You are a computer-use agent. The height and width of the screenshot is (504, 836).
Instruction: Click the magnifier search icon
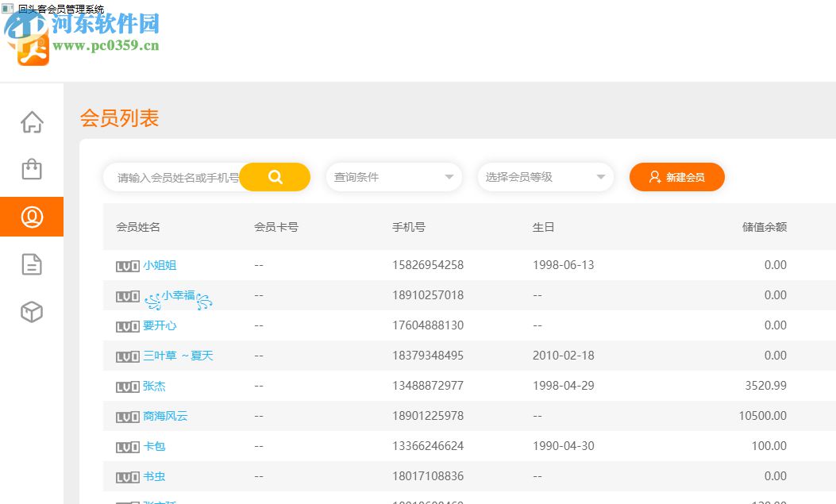pos(274,177)
